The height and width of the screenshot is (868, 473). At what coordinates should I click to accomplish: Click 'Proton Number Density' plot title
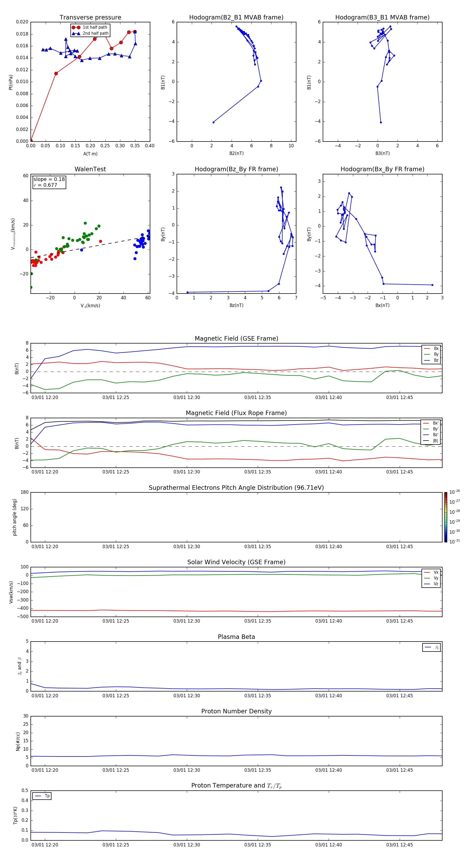(x=236, y=711)
